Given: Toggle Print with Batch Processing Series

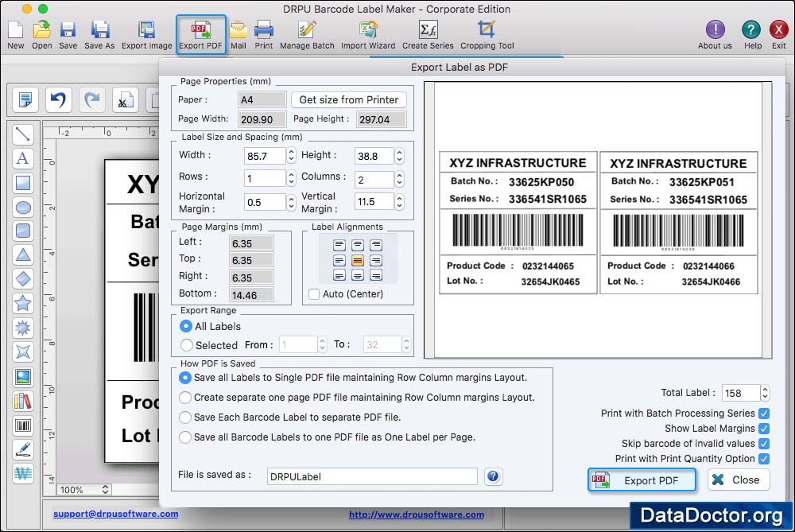Looking at the screenshot, I should click(x=764, y=414).
